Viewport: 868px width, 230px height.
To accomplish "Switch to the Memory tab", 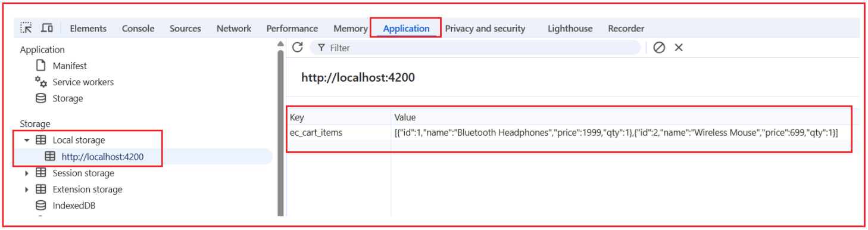I will (x=351, y=28).
